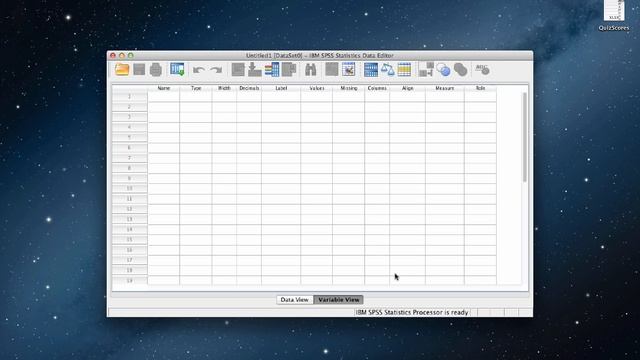Screen dimensions: 640x360
Task: Open Find with the binoculars icon
Action: click(311, 69)
